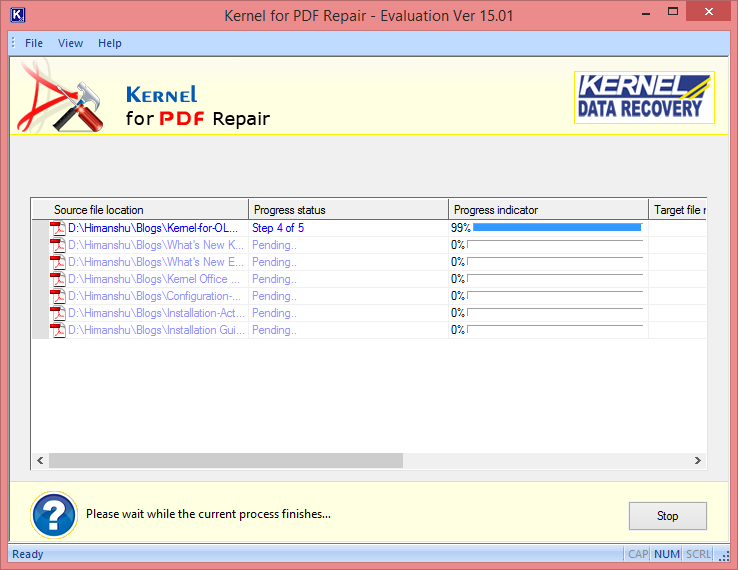Click the Ready status bar text

[27, 554]
